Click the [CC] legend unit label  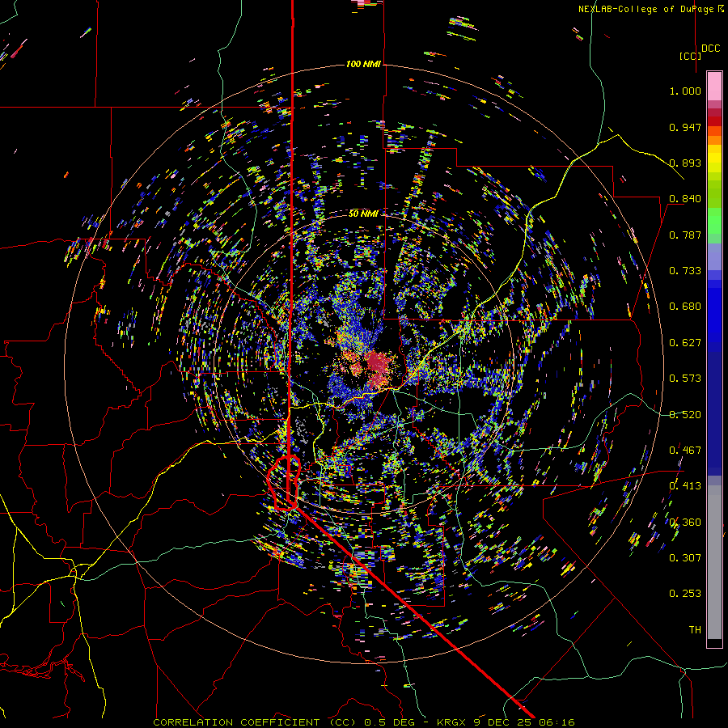[690, 56]
